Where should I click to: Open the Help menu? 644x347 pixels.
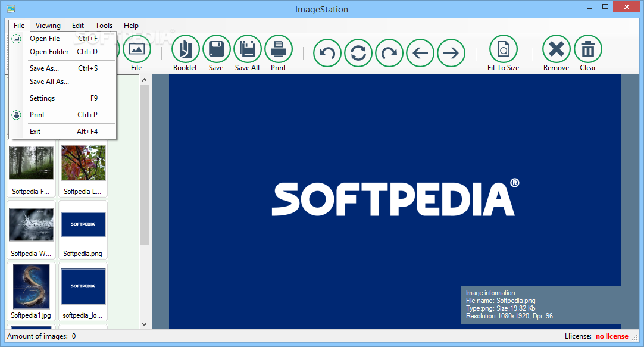131,26
